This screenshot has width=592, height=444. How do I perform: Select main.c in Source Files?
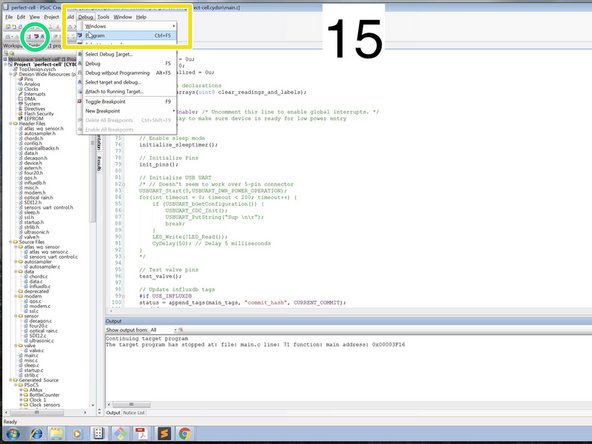[31, 355]
